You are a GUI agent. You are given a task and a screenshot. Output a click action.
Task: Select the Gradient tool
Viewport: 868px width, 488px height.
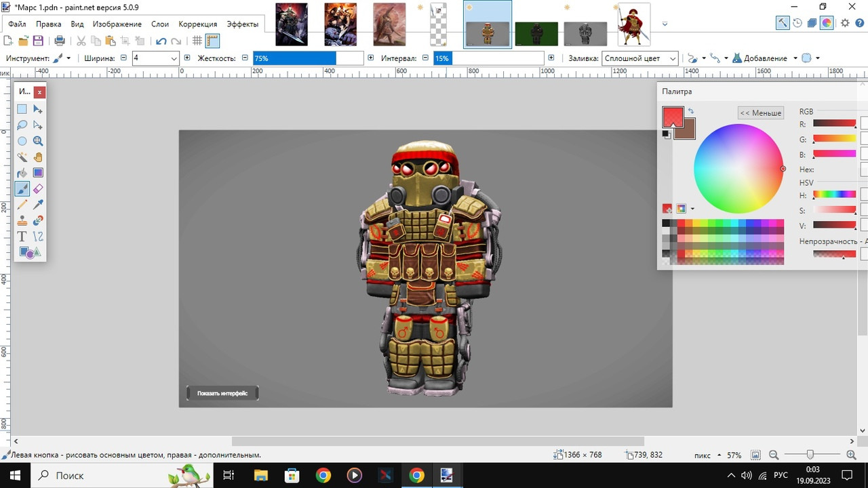(x=38, y=173)
